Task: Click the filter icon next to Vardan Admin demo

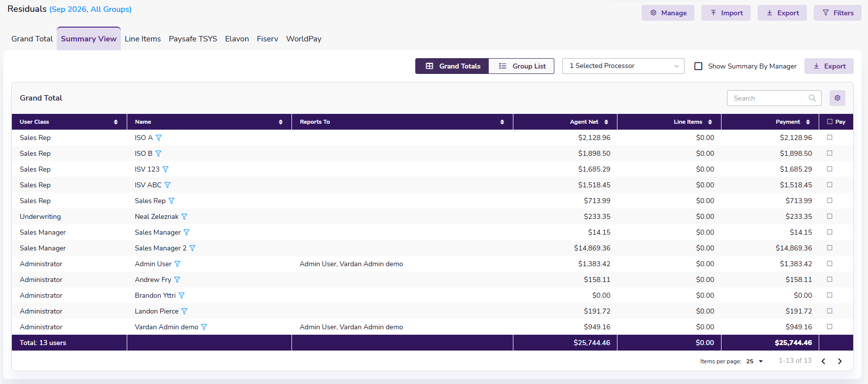Action: 204,327
